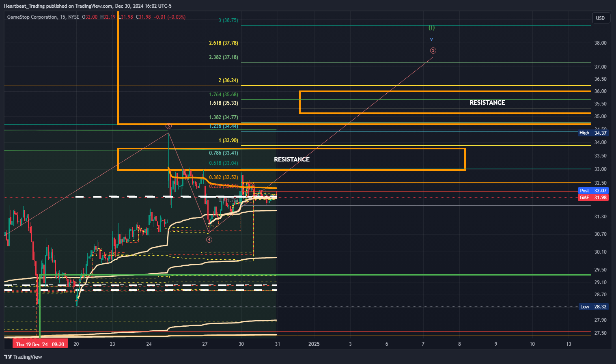
Task: Select the Fib label 2 (36.24)
Action: coord(228,80)
